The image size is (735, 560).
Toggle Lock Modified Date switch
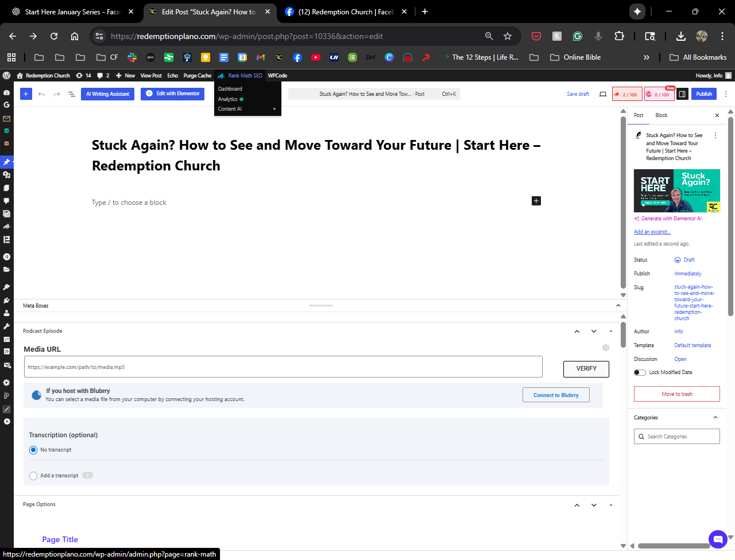(640, 372)
